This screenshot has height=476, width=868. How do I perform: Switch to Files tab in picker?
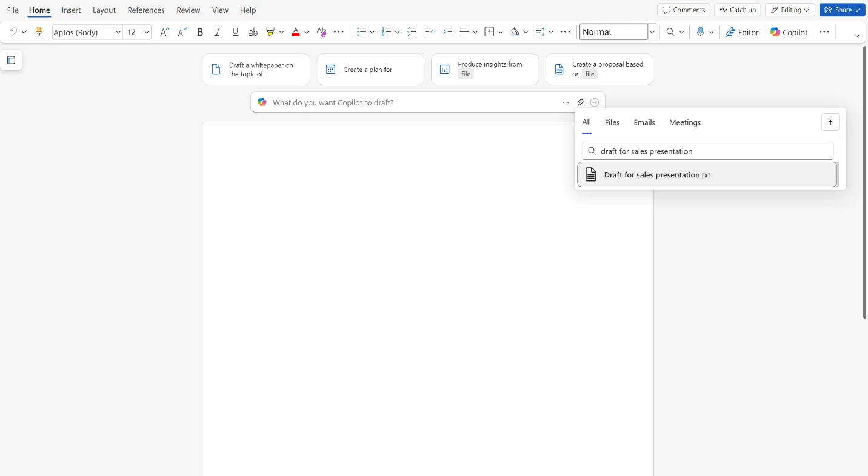(612, 122)
